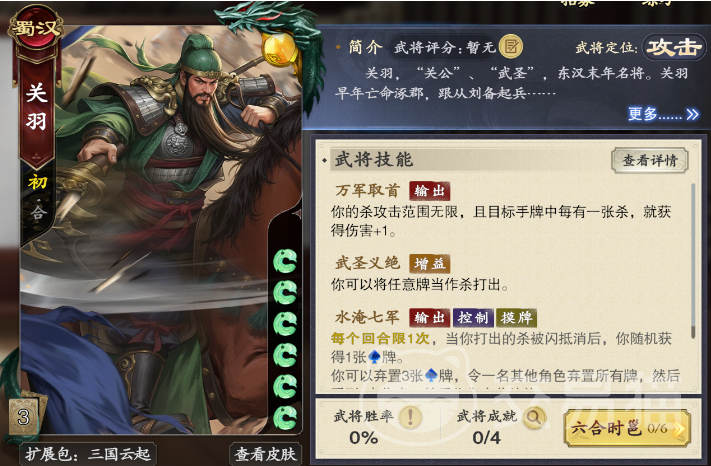Image resolution: width=711 pixels, height=466 pixels.
Task: Select the 增益 tag beside 武圣义绝
Action: pos(429,263)
